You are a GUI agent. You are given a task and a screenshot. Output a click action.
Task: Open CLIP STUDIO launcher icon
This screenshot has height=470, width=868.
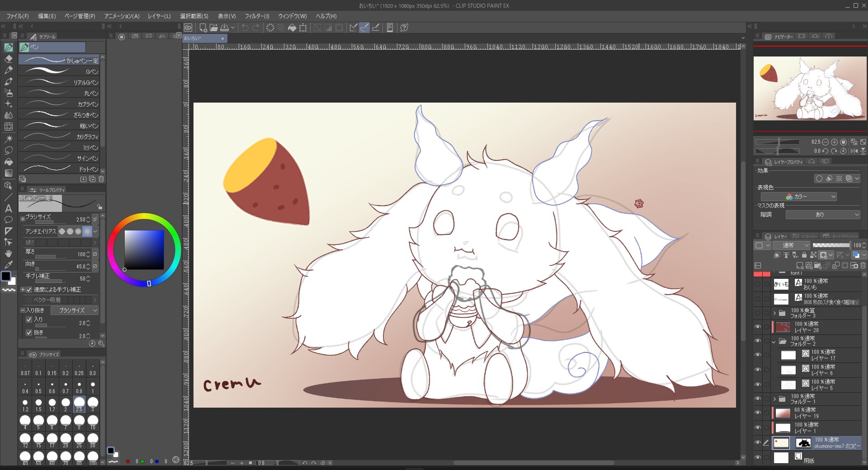click(188, 28)
